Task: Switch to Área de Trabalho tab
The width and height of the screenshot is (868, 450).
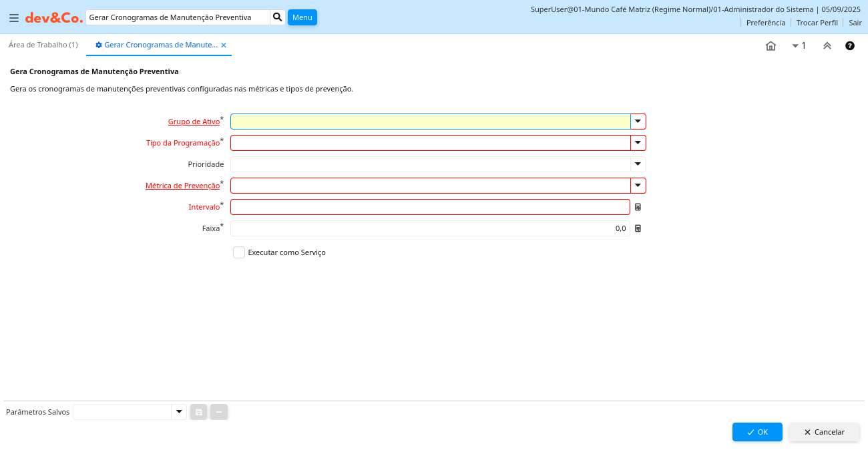Action: [x=43, y=45]
